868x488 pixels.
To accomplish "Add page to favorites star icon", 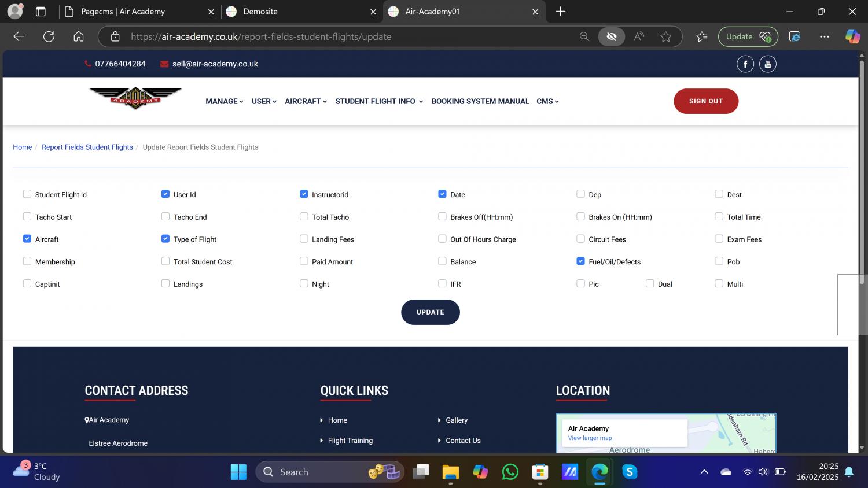I will (x=665, y=36).
